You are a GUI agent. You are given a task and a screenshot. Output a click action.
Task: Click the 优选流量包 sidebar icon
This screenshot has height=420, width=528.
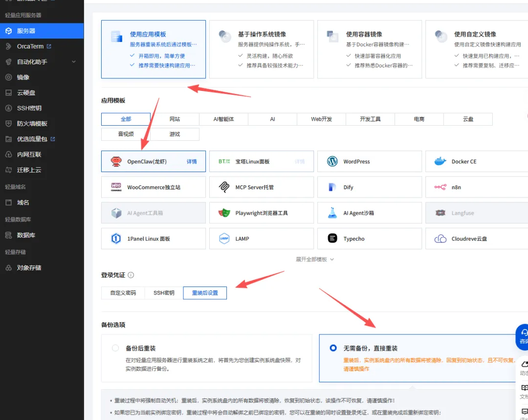[9, 139]
